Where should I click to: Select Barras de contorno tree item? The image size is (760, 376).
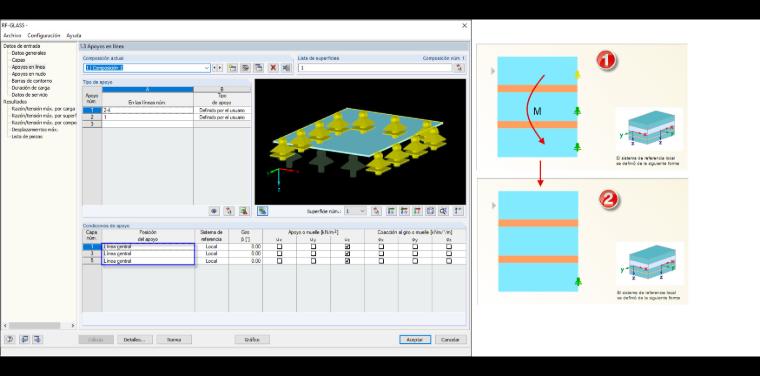coord(32,81)
